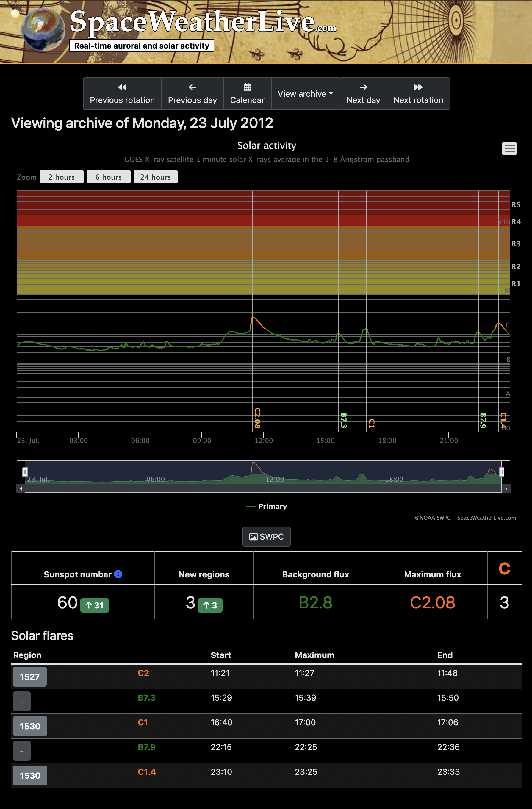Set chart zoom to 2 hours
The image size is (532, 809).
click(62, 177)
